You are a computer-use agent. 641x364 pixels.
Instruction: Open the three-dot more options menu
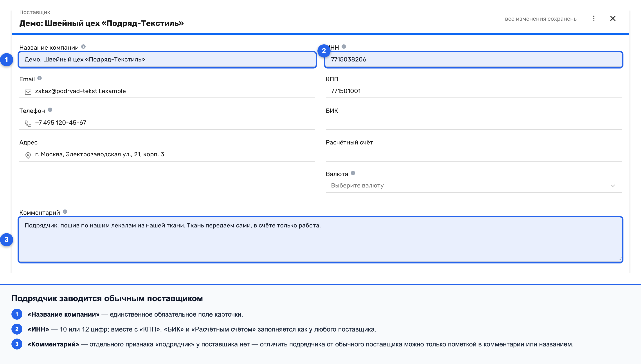tap(593, 18)
